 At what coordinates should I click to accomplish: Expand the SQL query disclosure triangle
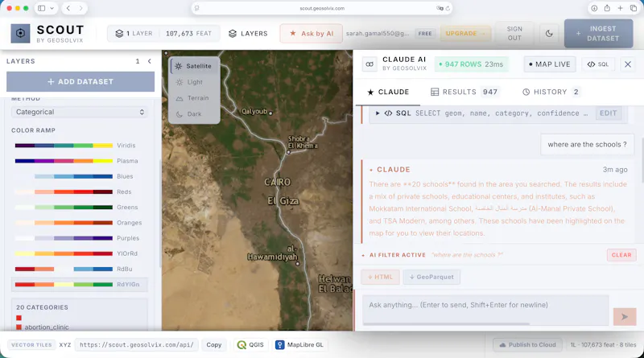[377, 113]
